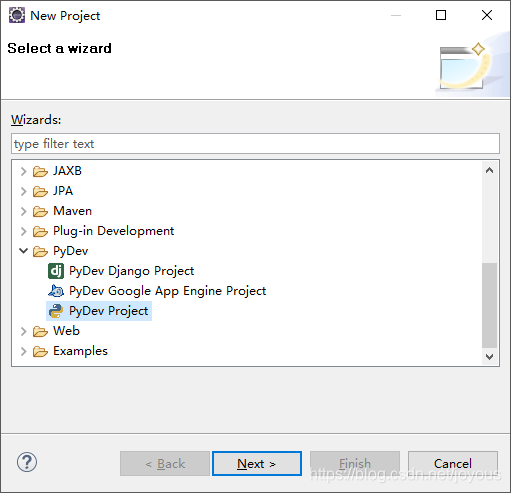The height and width of the screenshot is (493, 511).
Task: Expand the Examples category
Action: 23,351
